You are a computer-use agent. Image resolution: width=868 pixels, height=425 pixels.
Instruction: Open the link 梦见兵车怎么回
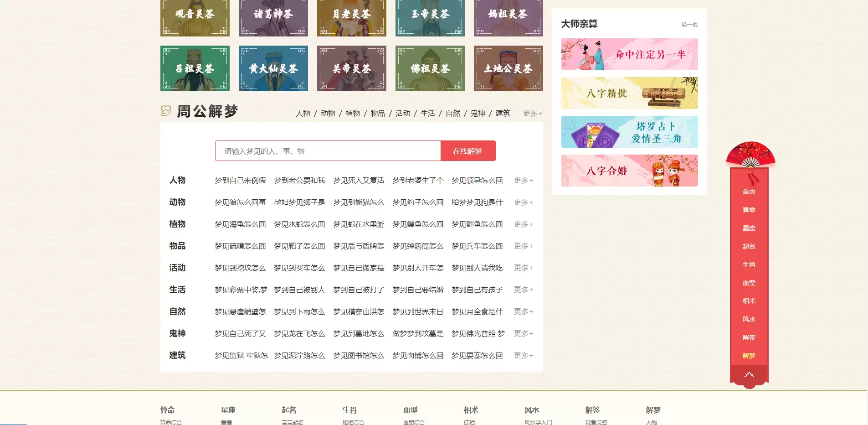point(478,246)
